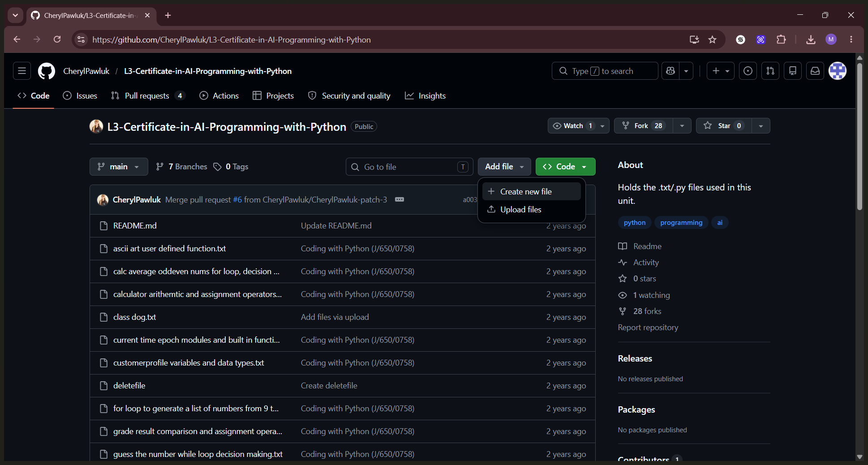Open the class dog.txt file
The width and height of the screenshot is (868, 465).
click(x=134, y=317)
